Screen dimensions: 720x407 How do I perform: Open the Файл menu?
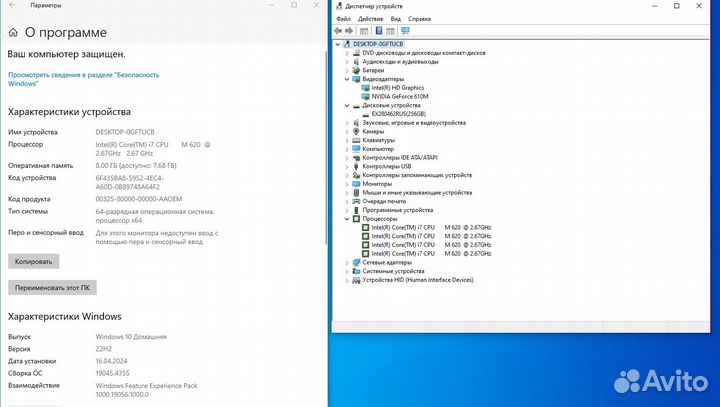(343, 19)
